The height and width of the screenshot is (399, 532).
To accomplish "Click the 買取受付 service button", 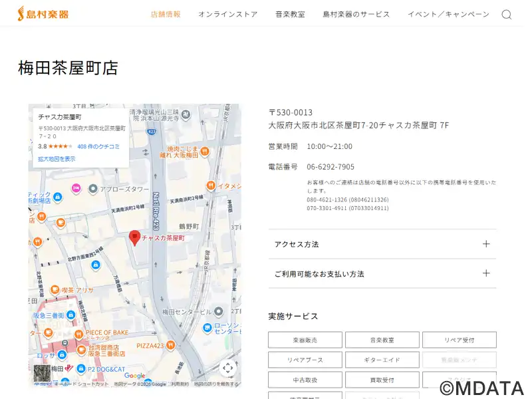I will [382, 380].
